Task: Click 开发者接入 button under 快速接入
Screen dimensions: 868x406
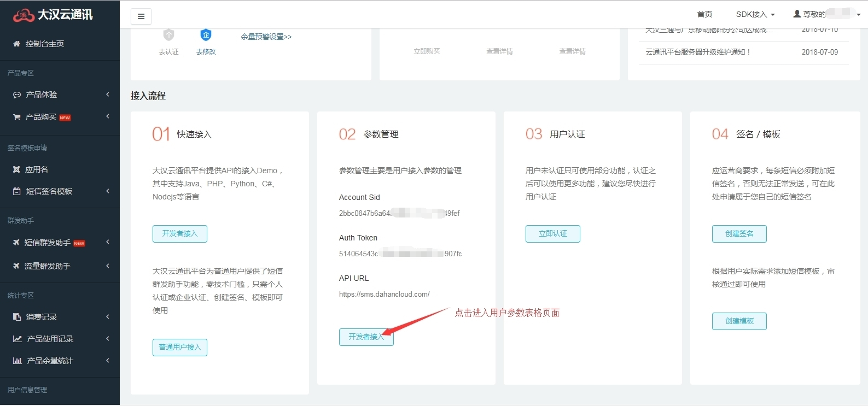Action: (x=180, y=234)
